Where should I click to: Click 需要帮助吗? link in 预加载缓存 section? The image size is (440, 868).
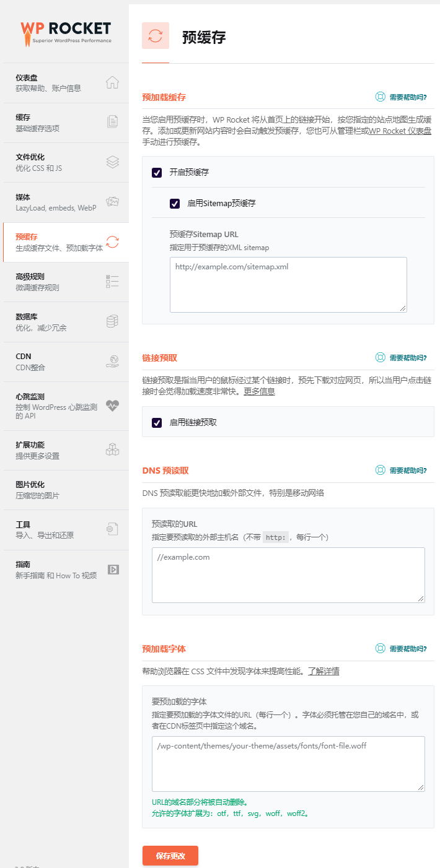[408, 97]
